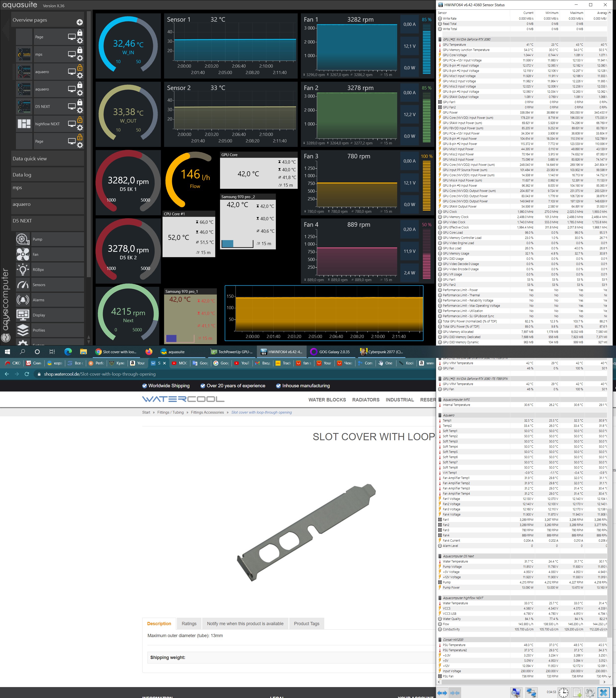Image resolution: width=616 pixels, height=698 pixels.
Task: Toggle the lock on mps overview page
Action: 80,50
